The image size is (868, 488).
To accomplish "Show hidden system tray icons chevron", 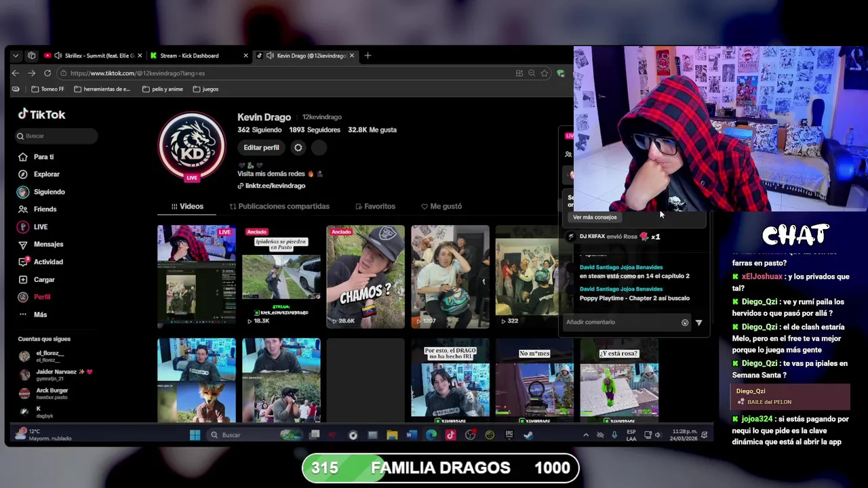I will [x=586, y=434].
